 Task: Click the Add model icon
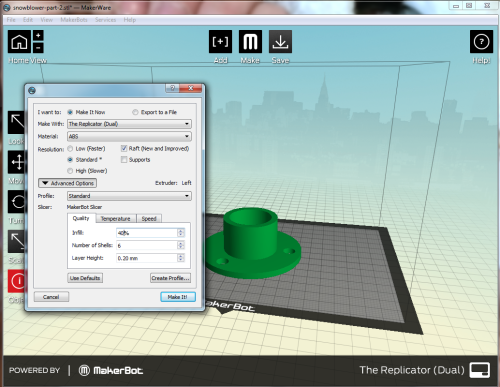220,42
